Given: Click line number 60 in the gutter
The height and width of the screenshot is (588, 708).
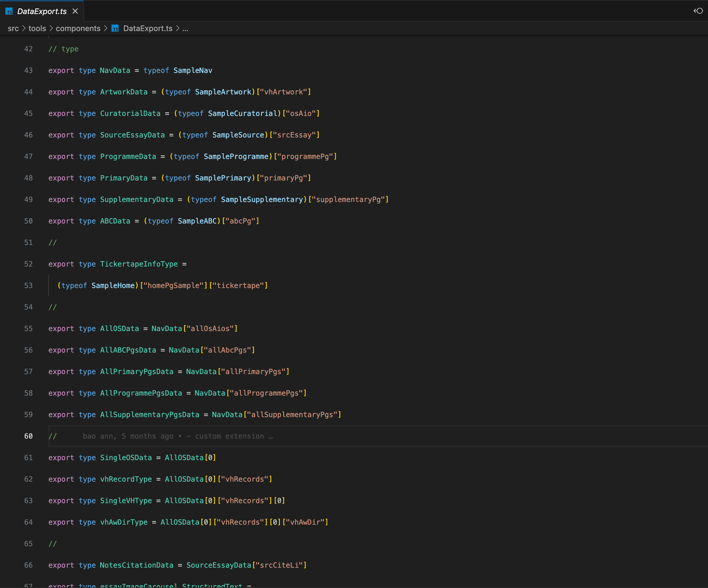Looking at the screenshot, I should 28,436.
